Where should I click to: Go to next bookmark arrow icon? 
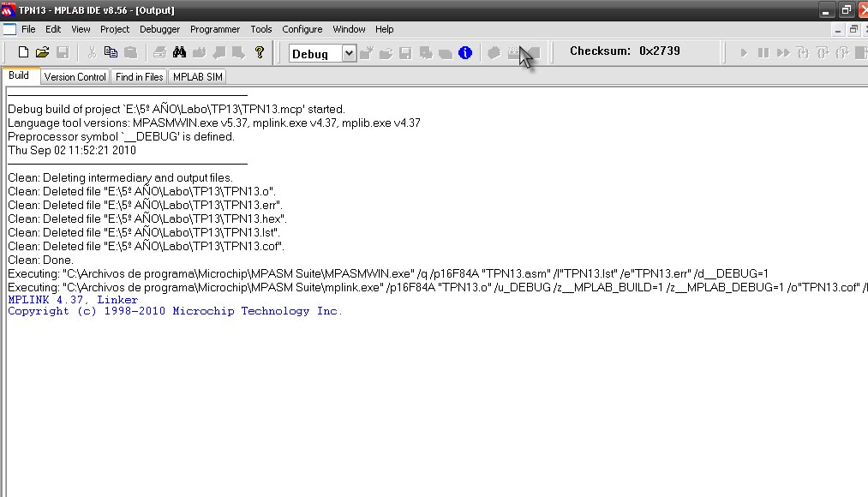click(238, 52)
